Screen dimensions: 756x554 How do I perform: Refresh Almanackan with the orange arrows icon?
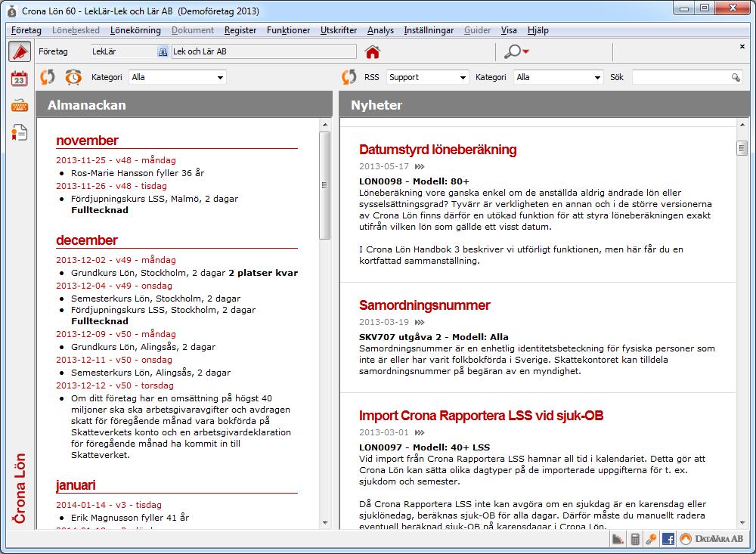47,76
